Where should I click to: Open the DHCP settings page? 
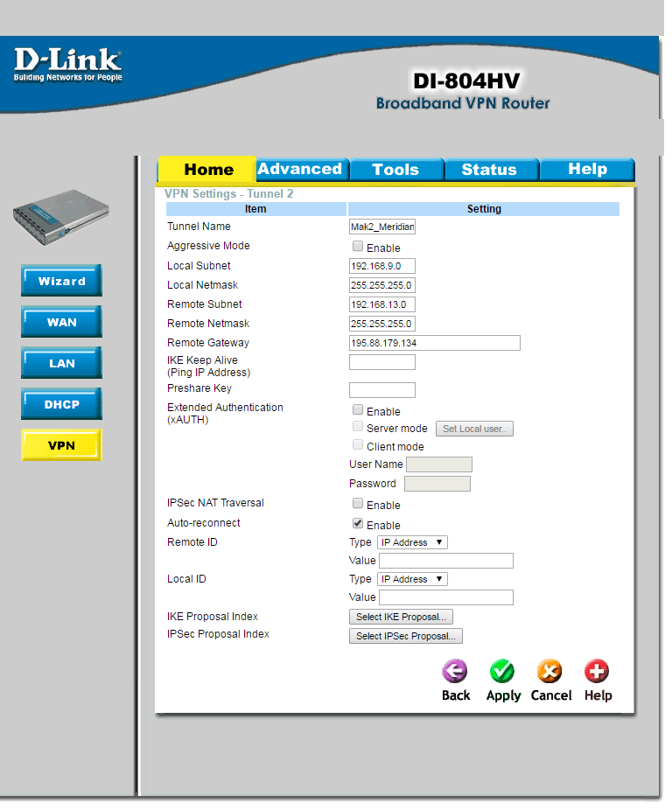pos(61,404)
